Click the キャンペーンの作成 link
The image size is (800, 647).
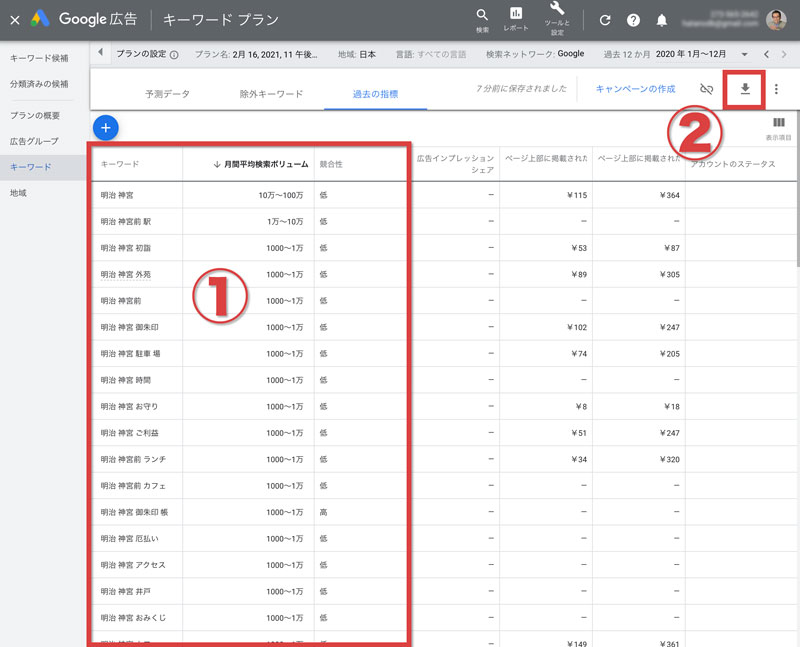[636, 89]
